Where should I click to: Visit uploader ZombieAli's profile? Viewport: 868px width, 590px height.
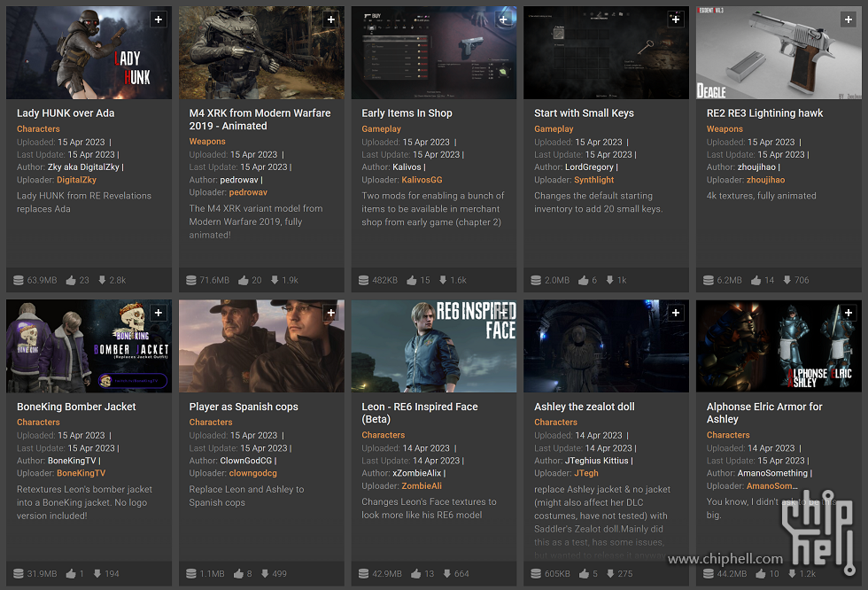pos(422,486)
